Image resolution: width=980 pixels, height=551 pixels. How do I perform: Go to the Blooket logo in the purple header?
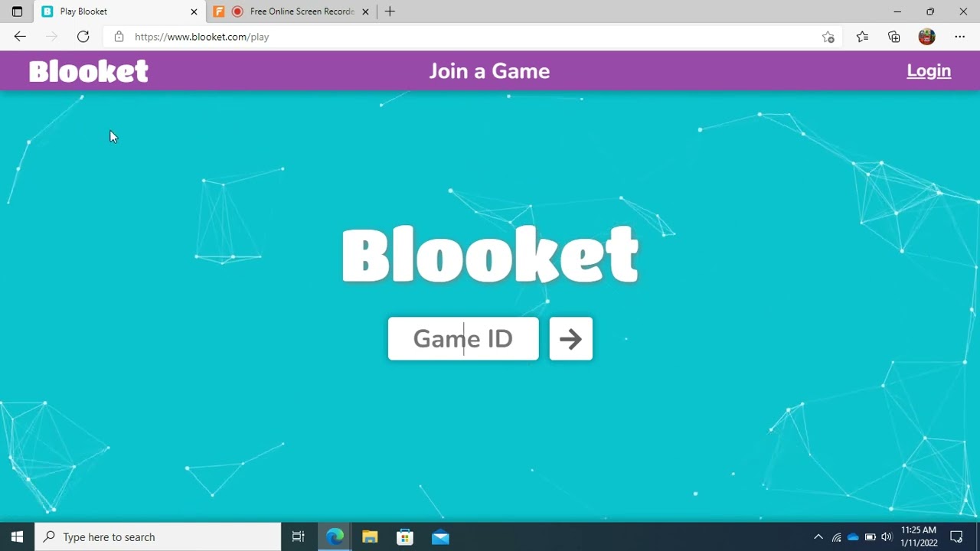(89, 71)
